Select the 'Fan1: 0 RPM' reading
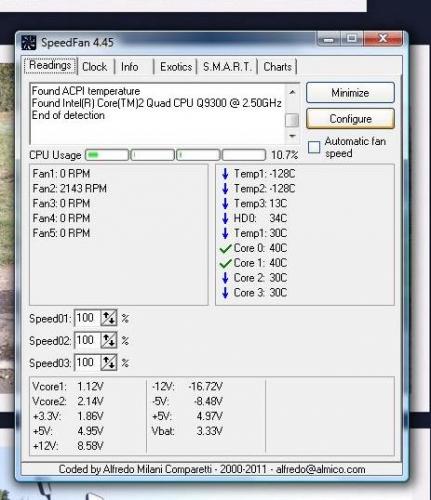 point(61,174)
